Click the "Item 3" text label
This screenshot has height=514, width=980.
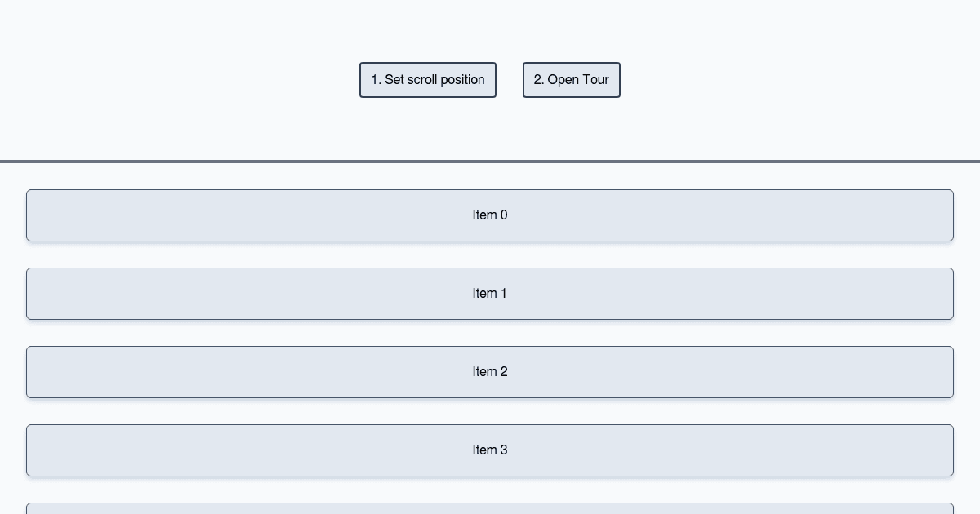pos(490,450)
